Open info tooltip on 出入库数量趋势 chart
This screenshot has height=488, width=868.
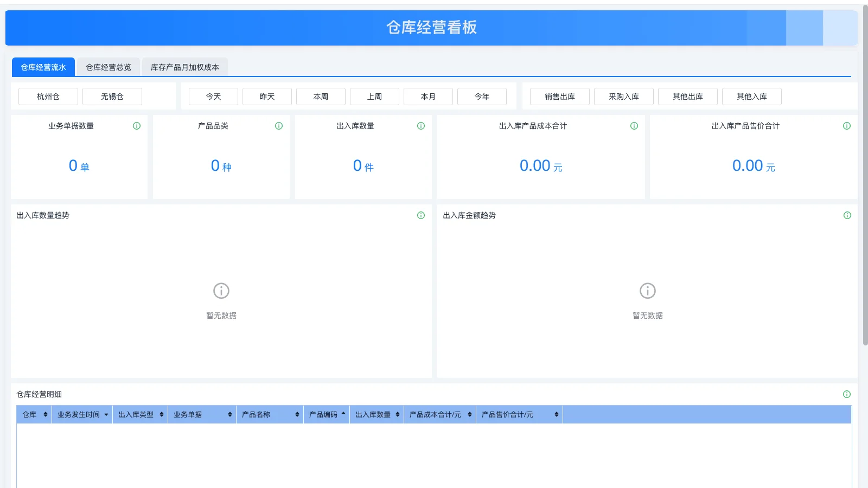pos(420,215)
